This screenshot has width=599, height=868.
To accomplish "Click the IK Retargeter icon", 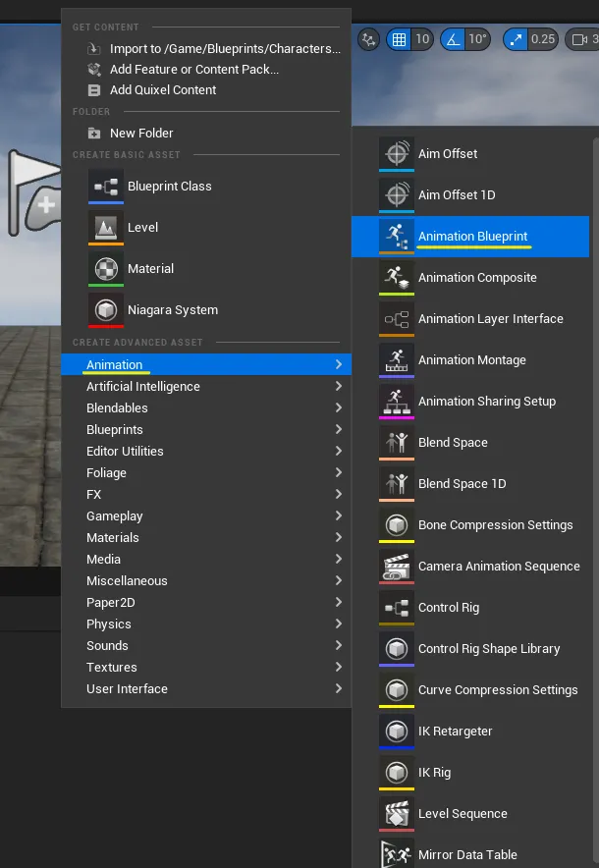I will point(397,731).
